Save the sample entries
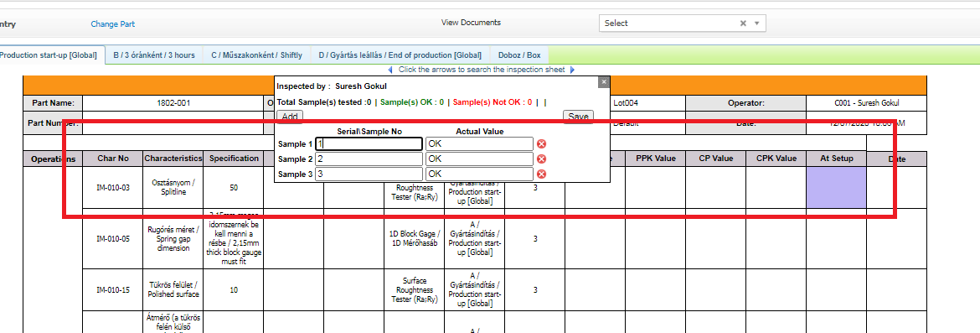The width and height of the screenshot is (980, 333). click(x=578, y=117)
